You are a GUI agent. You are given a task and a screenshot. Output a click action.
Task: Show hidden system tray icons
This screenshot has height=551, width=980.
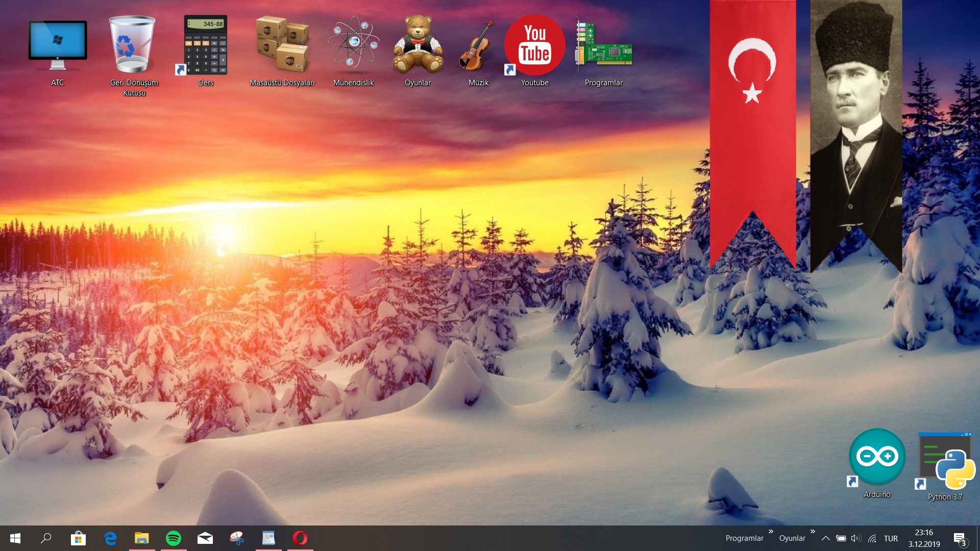click(x=825, y=538)
